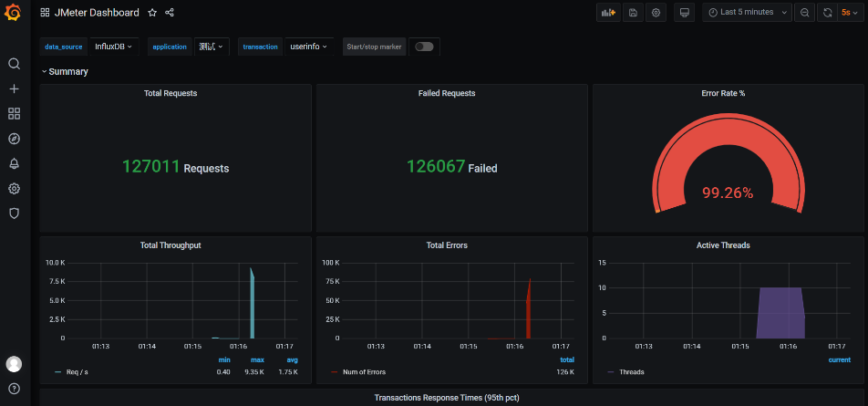Click the application variable label
This screenshot has height=406, width=868.
coord(170,47)
